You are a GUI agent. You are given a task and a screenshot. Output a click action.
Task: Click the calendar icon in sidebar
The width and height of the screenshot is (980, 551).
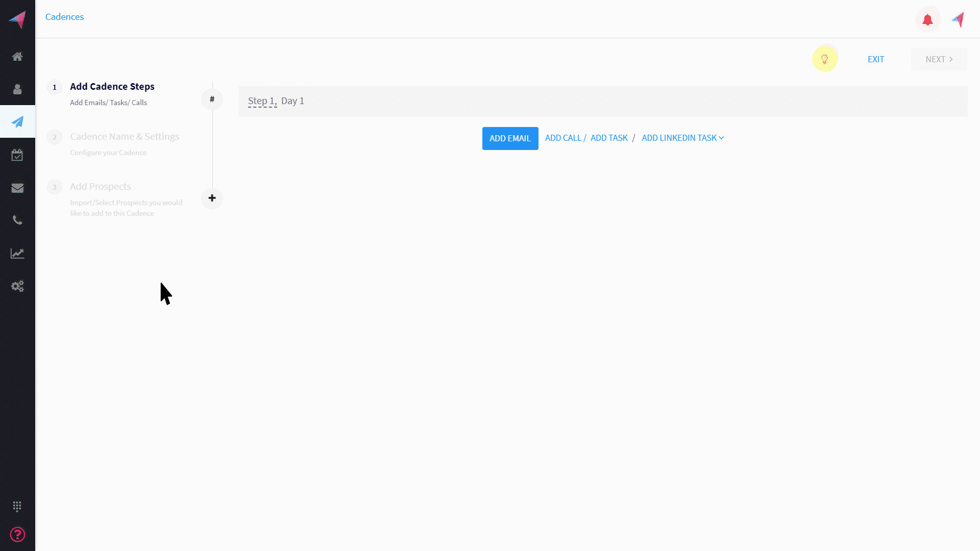click(x=17, y=155)
